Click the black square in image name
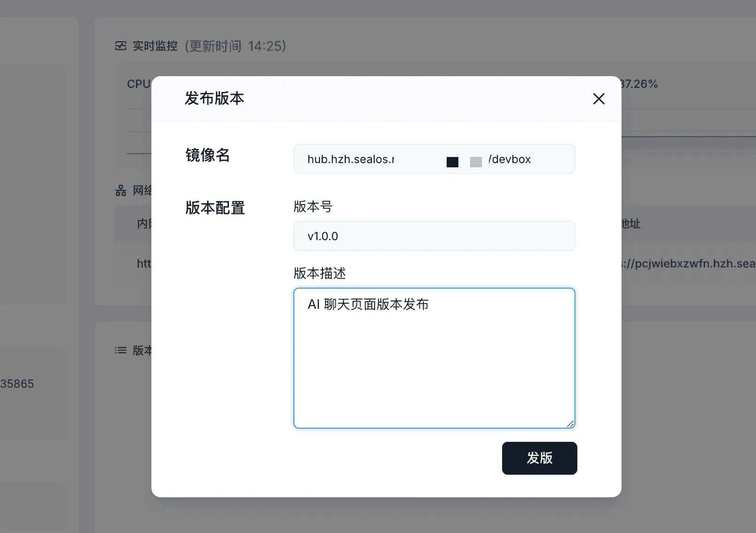 pyautogui.click(x=452, y=162)
